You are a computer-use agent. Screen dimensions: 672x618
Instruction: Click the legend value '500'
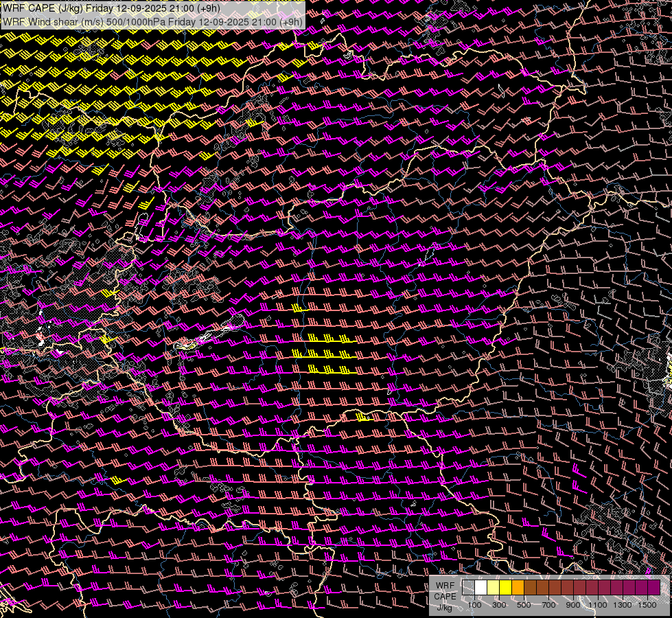coord(524,605)
